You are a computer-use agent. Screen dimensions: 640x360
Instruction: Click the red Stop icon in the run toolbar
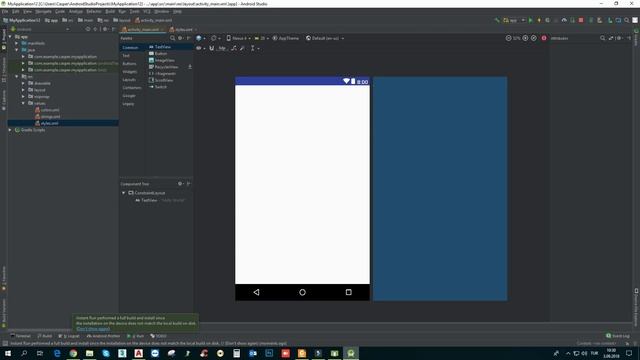tap(581, 20)
